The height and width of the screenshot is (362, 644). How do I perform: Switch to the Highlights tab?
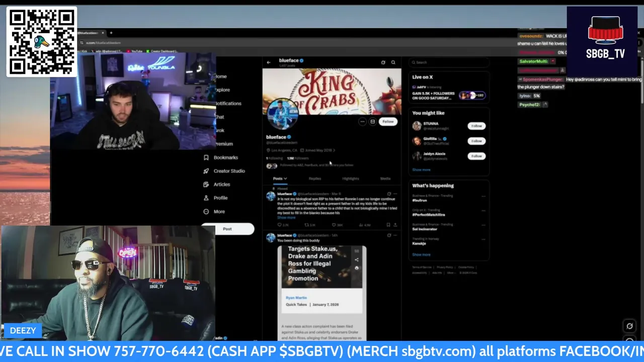351,178
